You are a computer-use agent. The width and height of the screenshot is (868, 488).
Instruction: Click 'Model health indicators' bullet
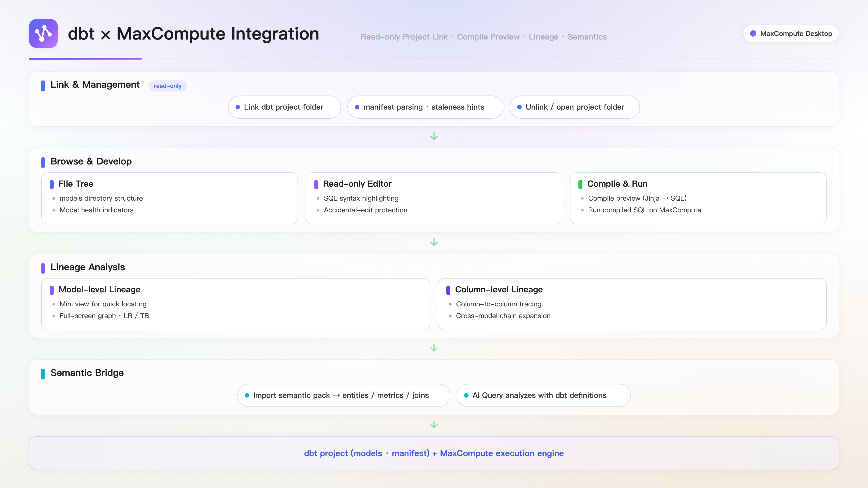96,210
